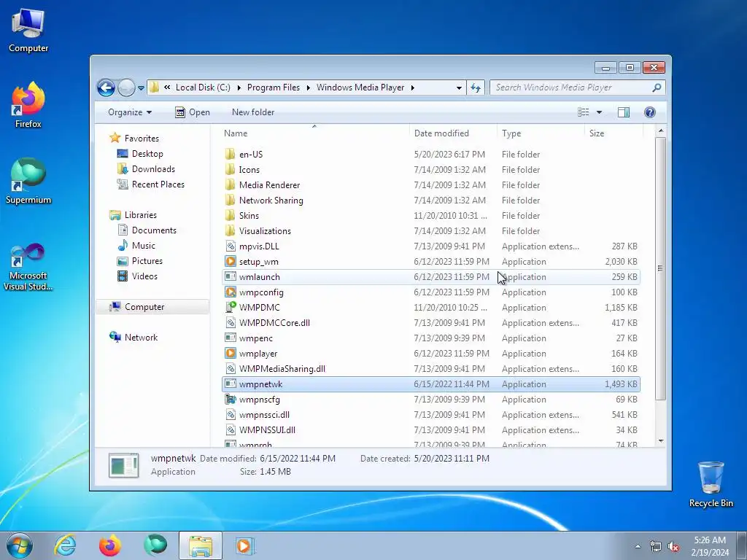Viewport: 747px width, 560px height.
Task: Select the wmpnssci.dll file
Action: click(264, 415)
